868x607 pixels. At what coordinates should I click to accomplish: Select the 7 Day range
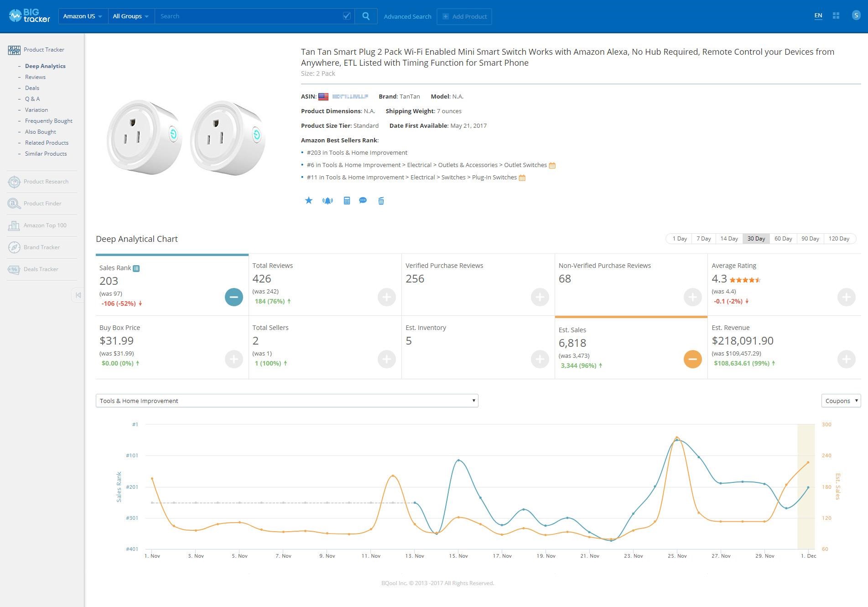pos(703,239)
